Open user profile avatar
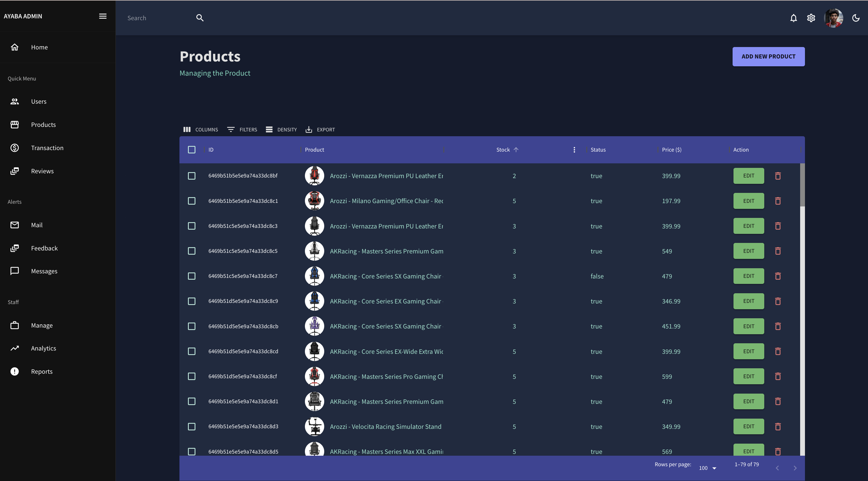The width and height of the screenshot is (868, 481). coord(834,18)
